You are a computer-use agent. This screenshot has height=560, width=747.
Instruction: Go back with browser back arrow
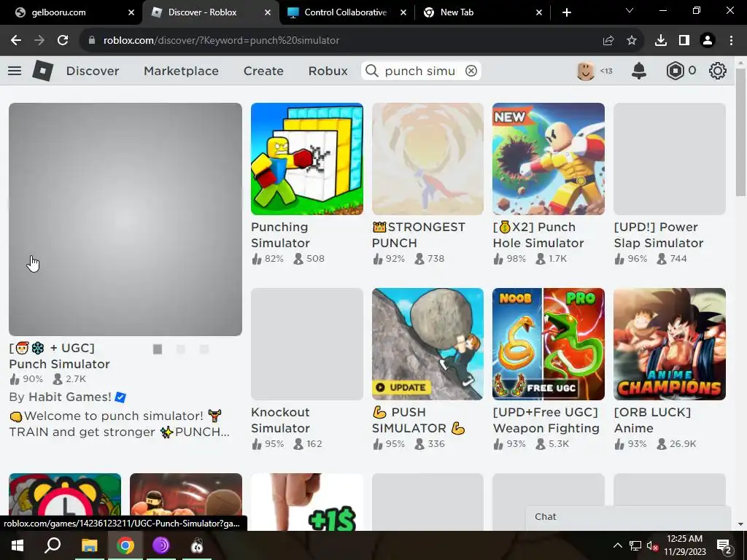(16, 41)
